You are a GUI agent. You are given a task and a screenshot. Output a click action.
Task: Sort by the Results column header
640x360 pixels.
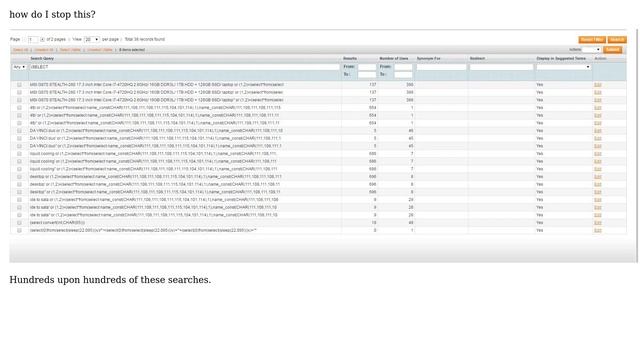pyautogui.click(x=350, y=58)
